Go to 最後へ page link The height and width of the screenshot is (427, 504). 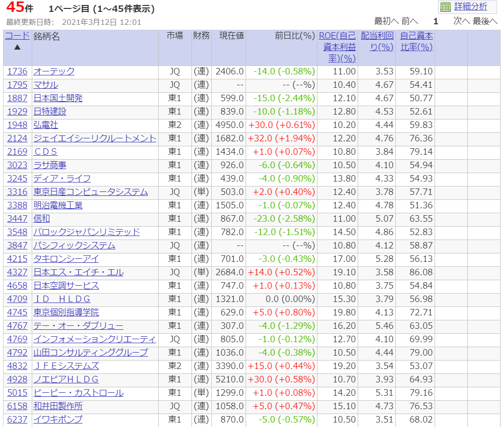[485, 21]
